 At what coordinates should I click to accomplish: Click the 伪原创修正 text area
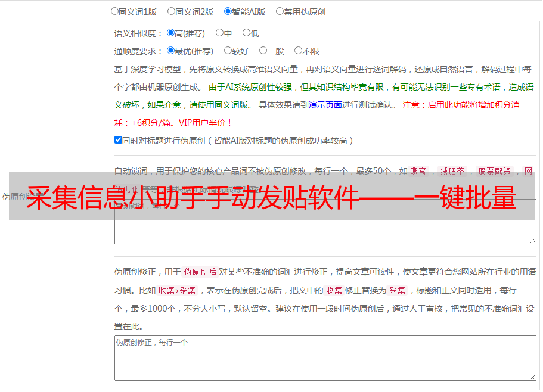pyautogui.click(x=325, y=358)
